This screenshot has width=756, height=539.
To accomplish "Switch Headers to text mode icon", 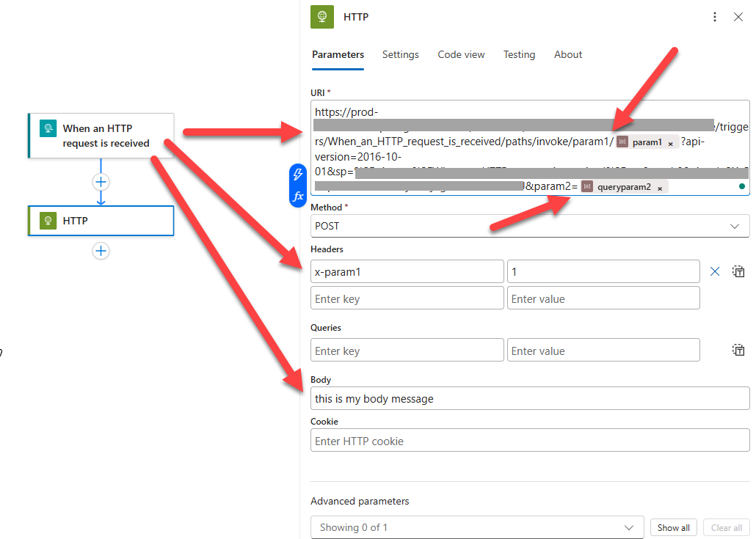I will point(738,271).
